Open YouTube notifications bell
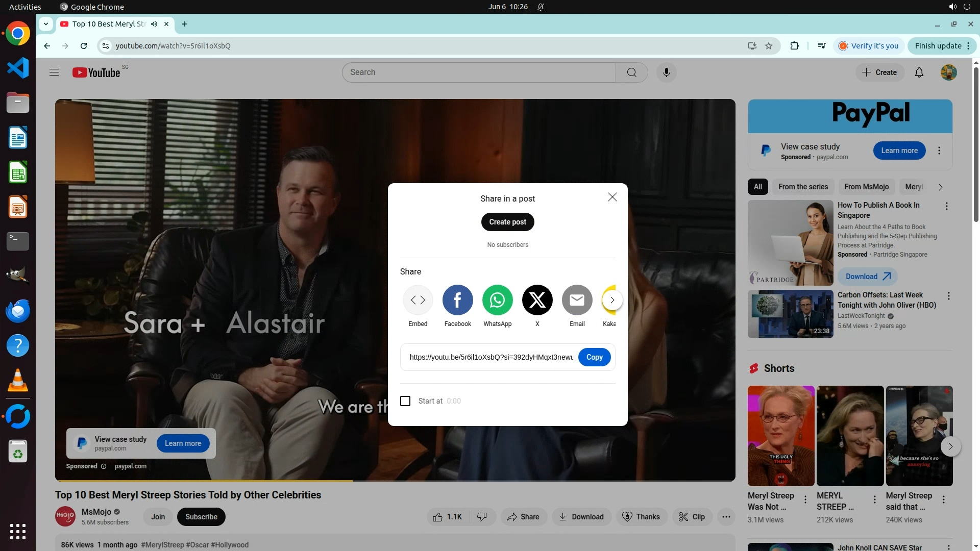The image size is (980, 551). [x=919, y=72]
